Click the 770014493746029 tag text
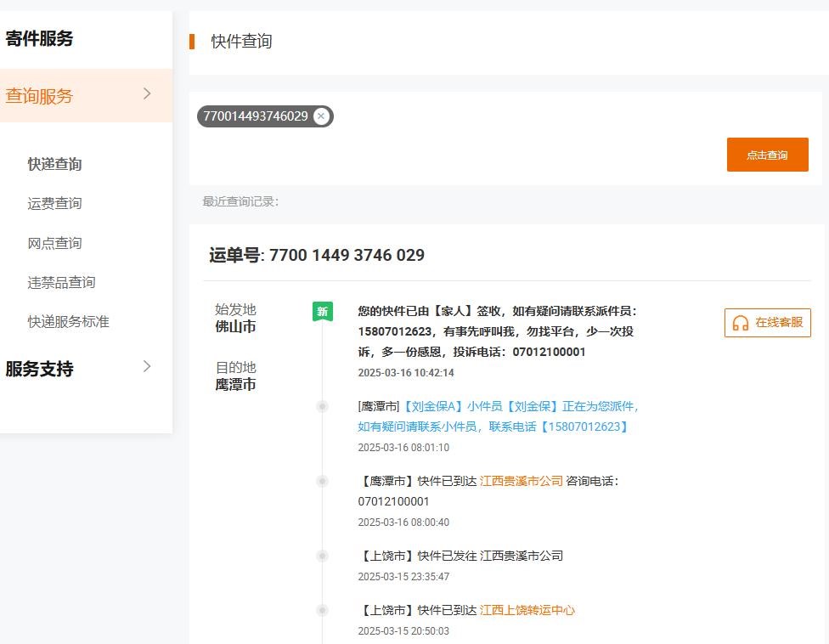 (x=256, y=116)
